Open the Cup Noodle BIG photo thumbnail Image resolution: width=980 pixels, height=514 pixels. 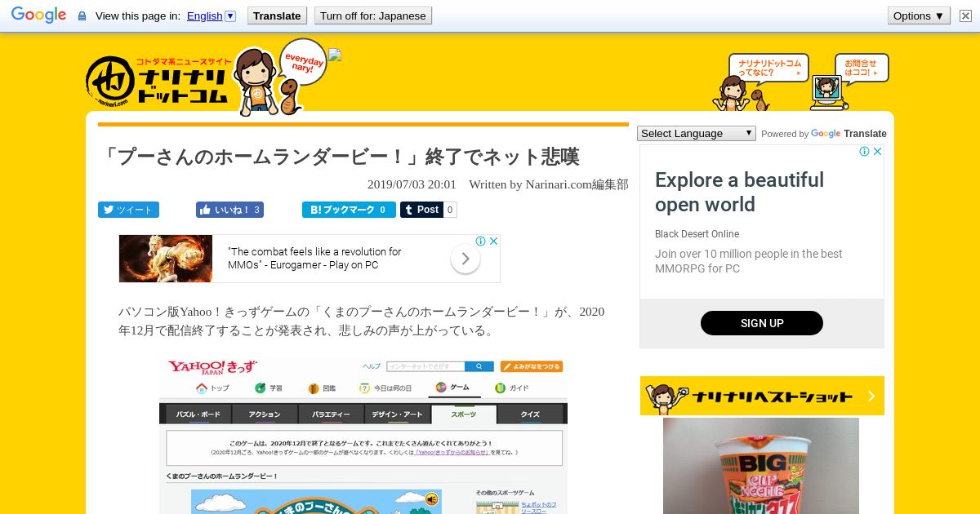tap(761, 466)
